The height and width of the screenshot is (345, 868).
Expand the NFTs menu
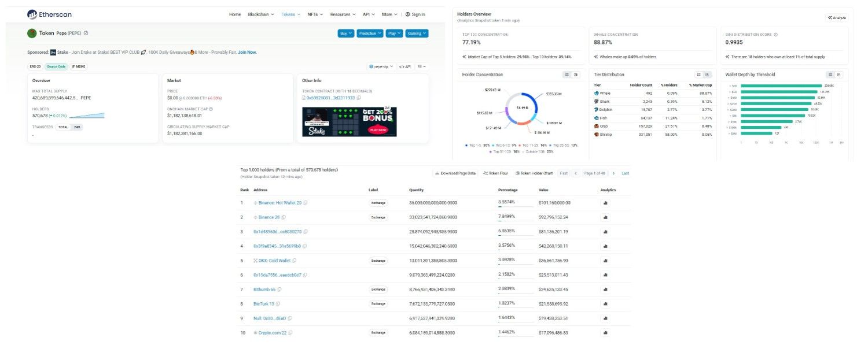point(316,14)
